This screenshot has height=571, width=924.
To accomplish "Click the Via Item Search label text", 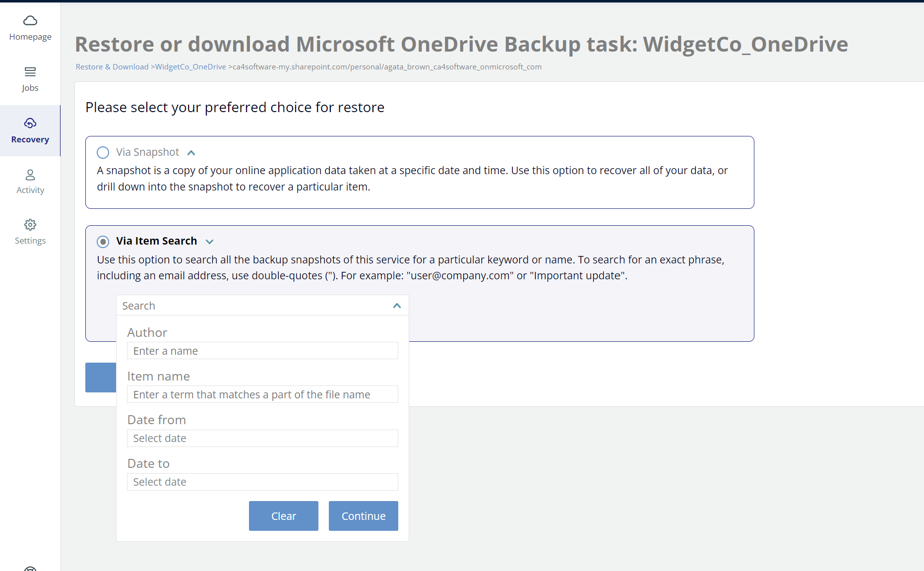I will click(x=157, y=241).
